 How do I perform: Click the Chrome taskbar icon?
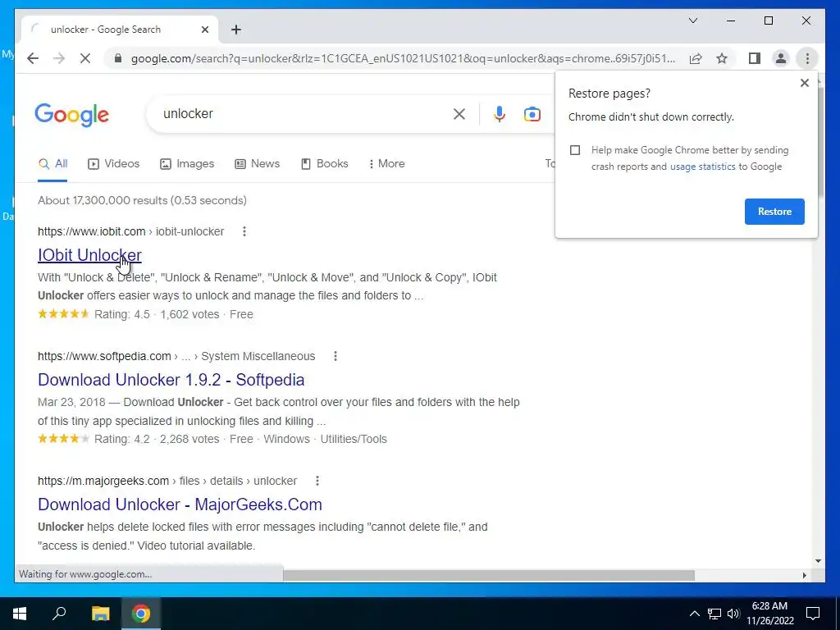click(141, 614)
